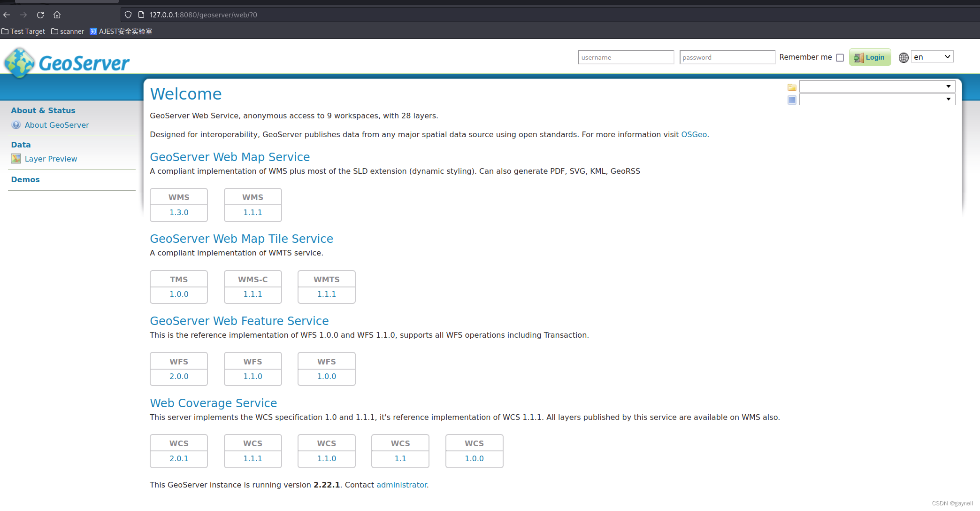This screenshot has height=511, width=980.
Task: Click the Login button
Action: 870,57
